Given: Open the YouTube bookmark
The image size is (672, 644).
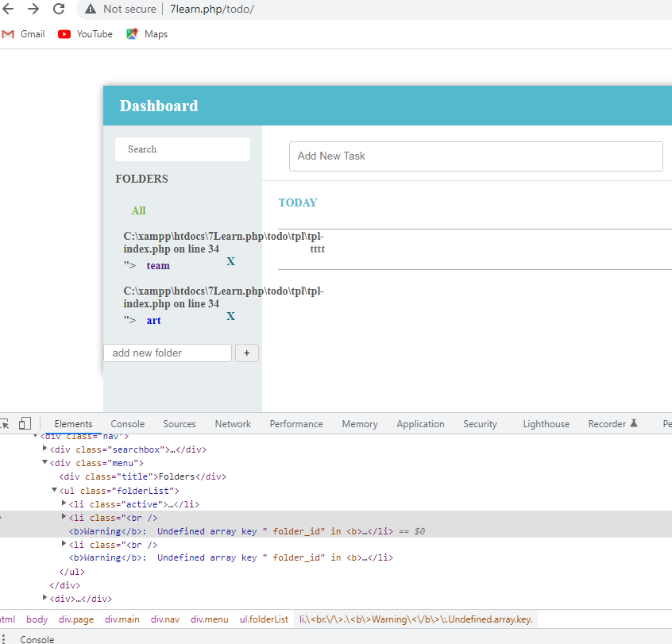Looking at the screenshot, I should coord(85,34).
